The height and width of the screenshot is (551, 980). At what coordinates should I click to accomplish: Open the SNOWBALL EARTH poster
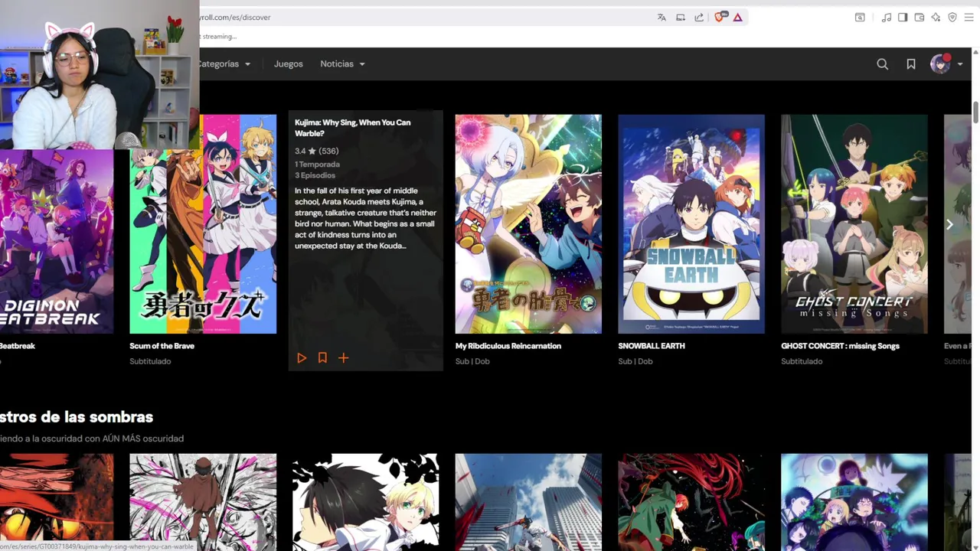(x=691, y=224)
